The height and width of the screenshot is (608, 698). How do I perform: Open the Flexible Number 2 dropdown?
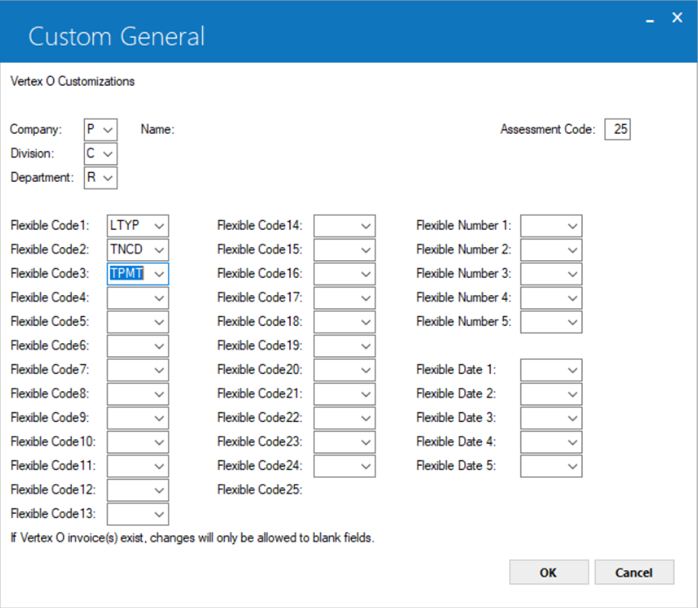tap(551, 250)
